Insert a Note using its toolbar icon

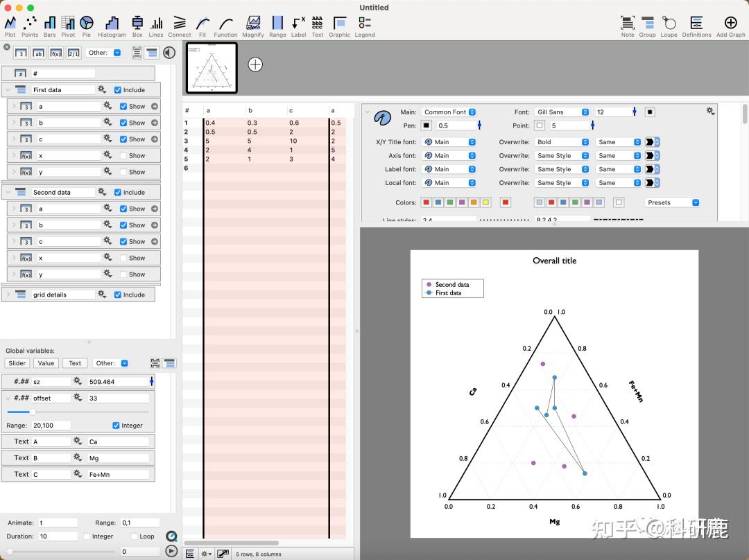pos(627,21)
